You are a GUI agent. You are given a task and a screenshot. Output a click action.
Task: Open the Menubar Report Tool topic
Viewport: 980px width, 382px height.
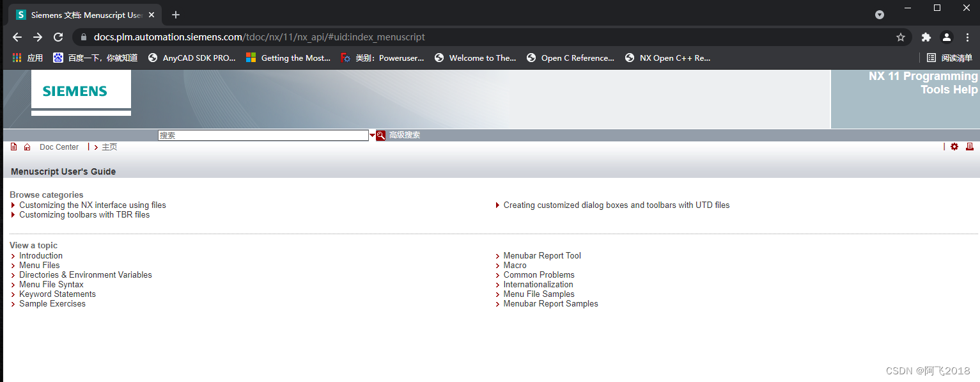click(542, 256)
